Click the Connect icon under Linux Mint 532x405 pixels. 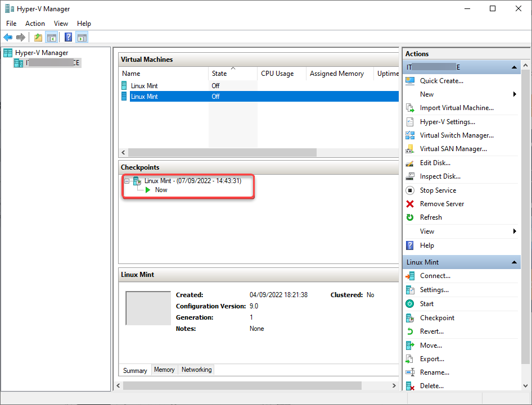tap(410, 276)
